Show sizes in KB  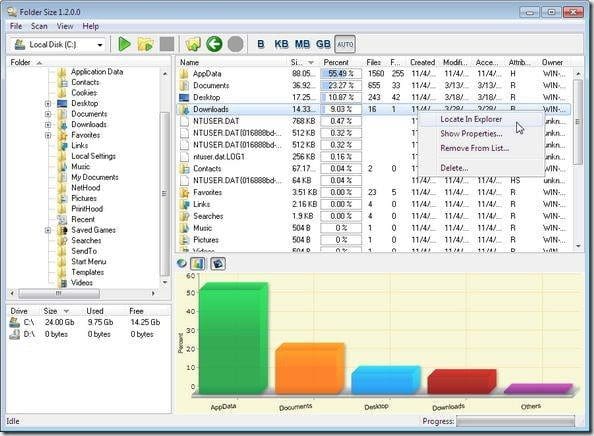pyautogui.click(x=281, y=44)
